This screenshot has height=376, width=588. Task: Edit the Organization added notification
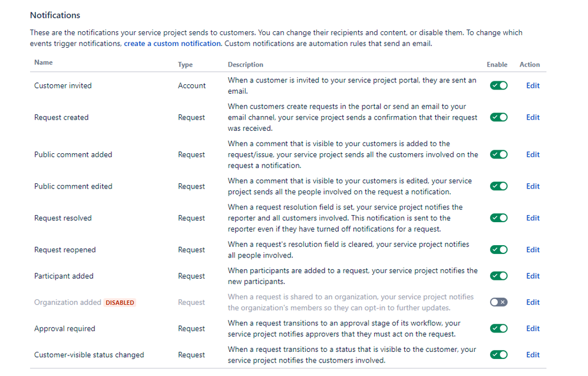[532, 302]
